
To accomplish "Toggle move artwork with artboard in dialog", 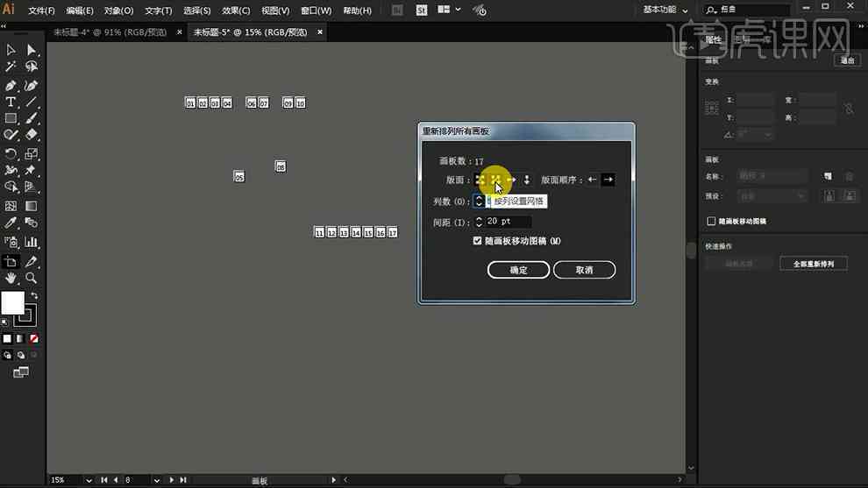I will tap(477, 241).
